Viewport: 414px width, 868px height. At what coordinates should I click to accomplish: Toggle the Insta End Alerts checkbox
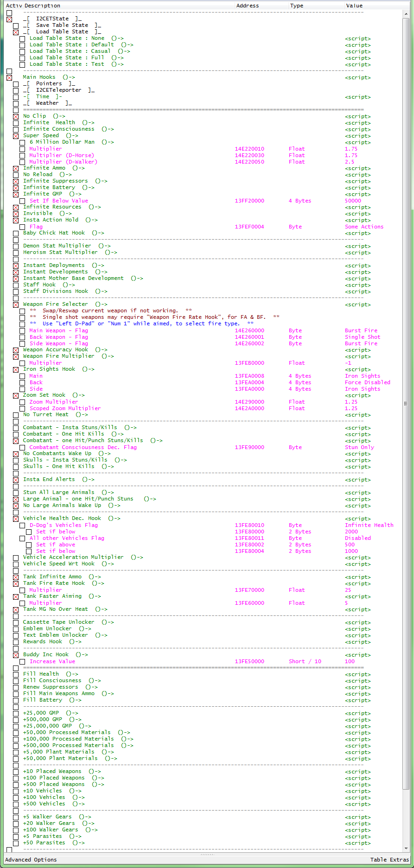[x=16, y=480]
